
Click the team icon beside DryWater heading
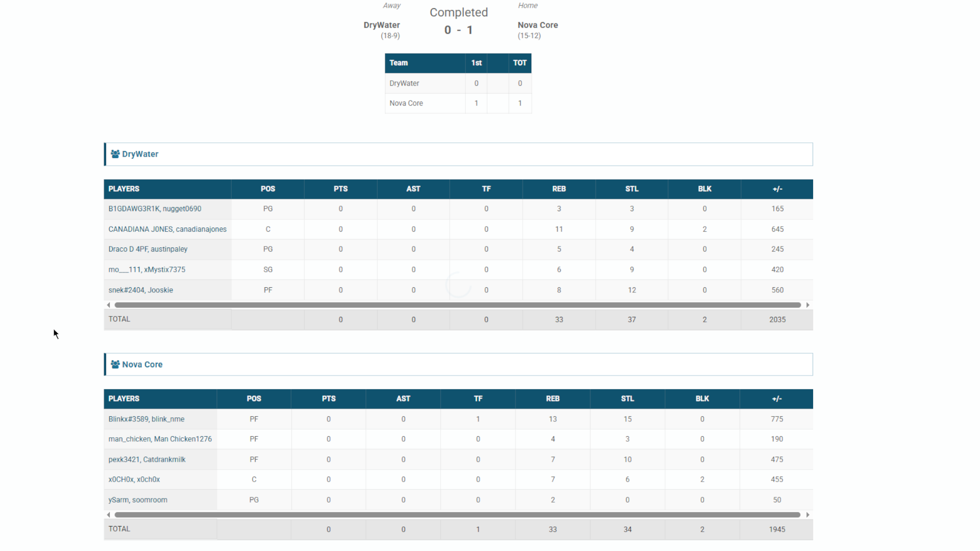click(x=115, y=154)
